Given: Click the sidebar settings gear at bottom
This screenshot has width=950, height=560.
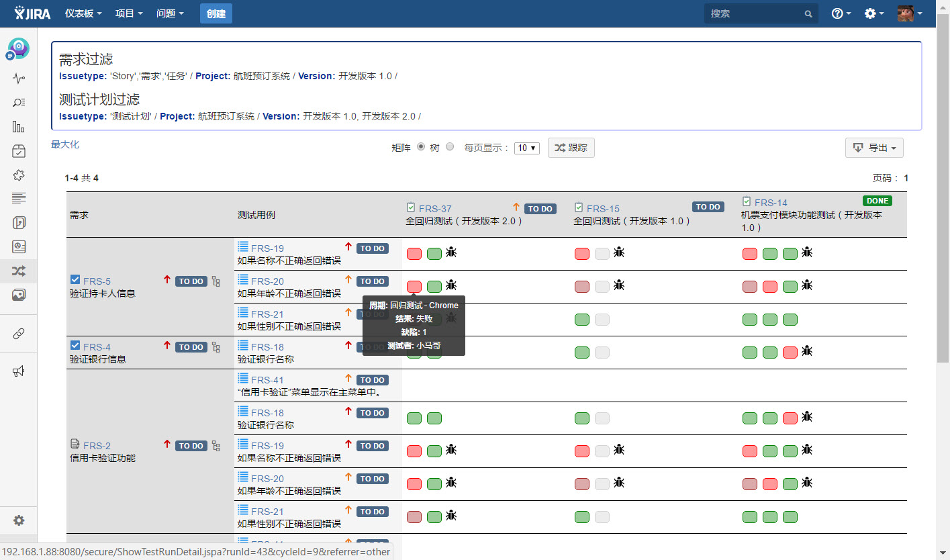Looking at the screenshot, I should 19,520.
